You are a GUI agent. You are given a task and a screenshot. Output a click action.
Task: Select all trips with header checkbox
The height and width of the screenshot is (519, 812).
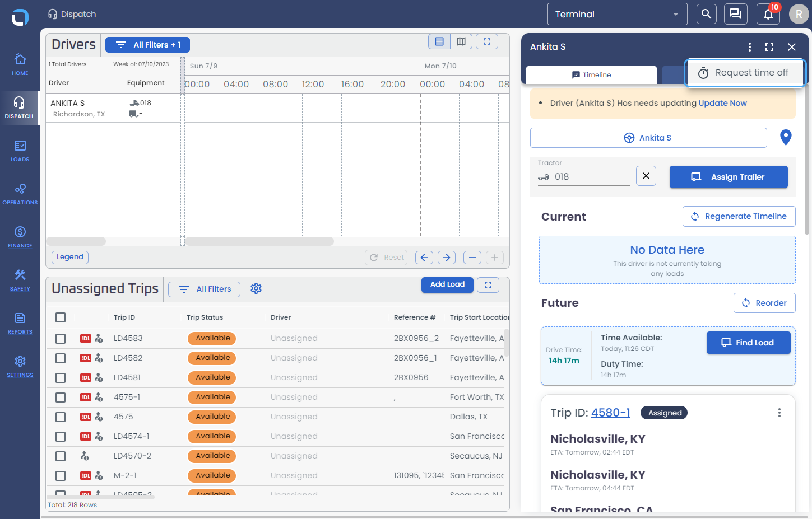[x=61, y=317]
